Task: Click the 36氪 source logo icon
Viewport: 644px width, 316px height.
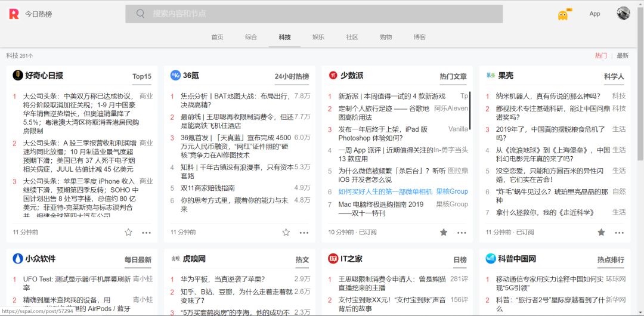Action: (175, 75)
